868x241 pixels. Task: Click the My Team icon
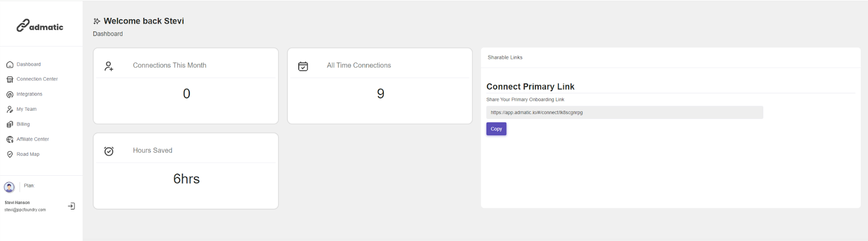coord(10,110)
